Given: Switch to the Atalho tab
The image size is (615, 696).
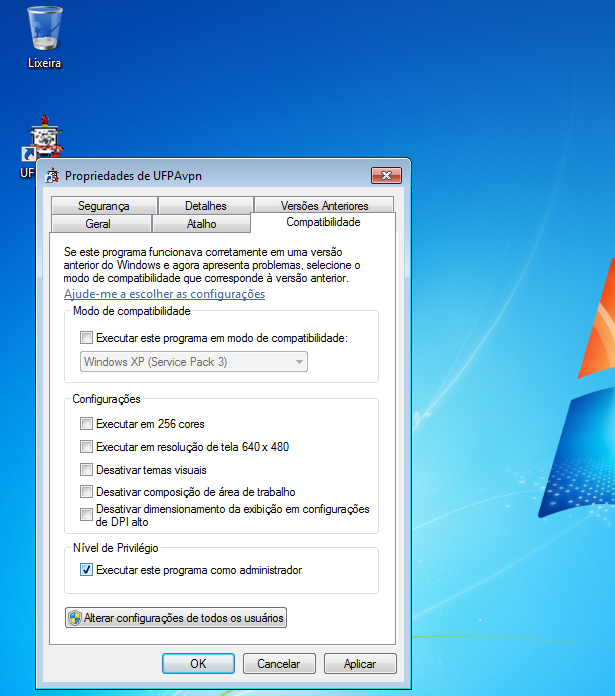Looking at the screenshot, I should (x=201, y=224).
